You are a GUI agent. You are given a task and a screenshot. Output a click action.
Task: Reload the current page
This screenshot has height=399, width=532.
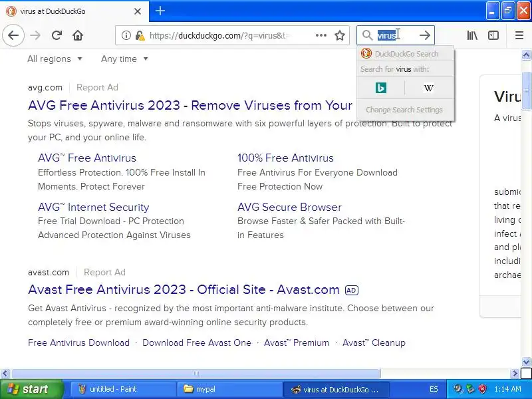[x=57, y=35]
